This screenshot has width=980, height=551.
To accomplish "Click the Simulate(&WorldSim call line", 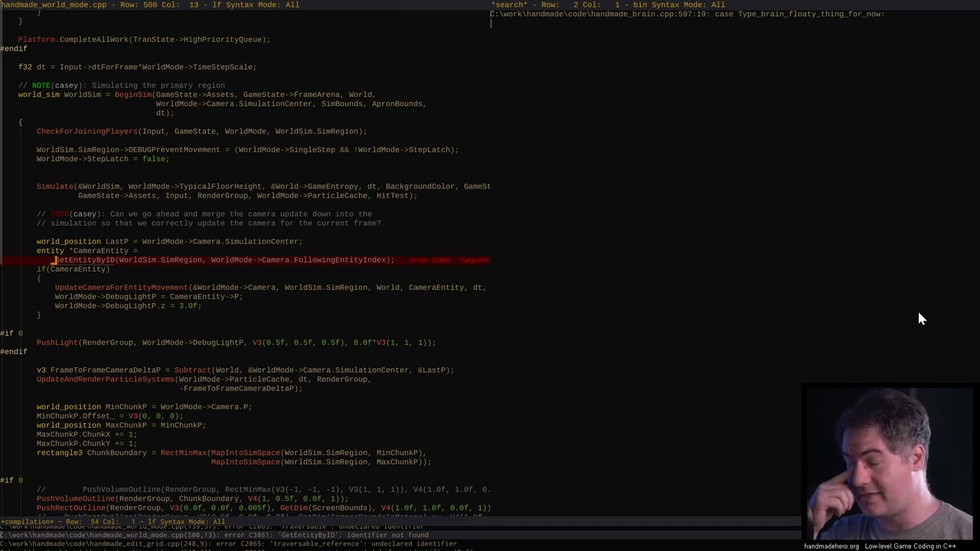I will click(263, 186).
